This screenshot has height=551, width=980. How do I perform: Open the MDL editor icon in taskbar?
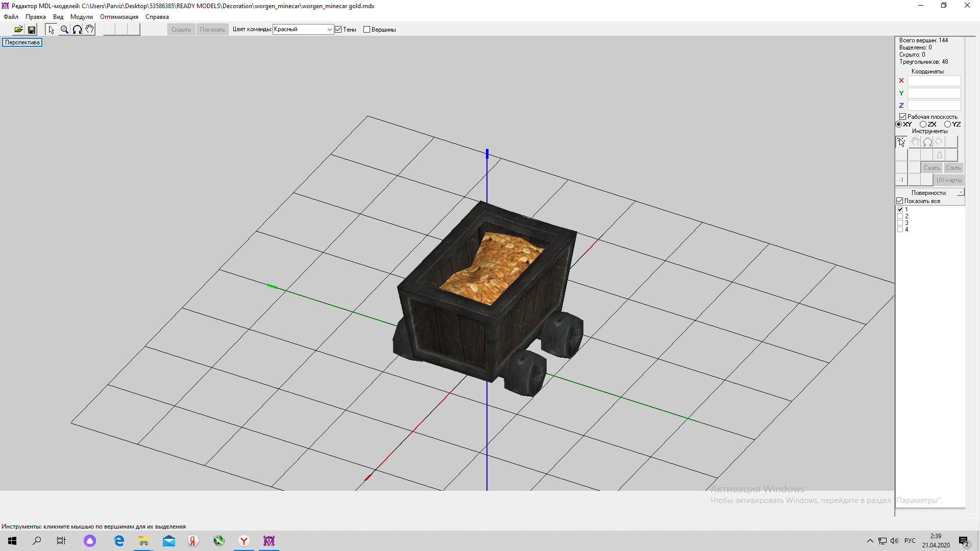pos(269,541)
